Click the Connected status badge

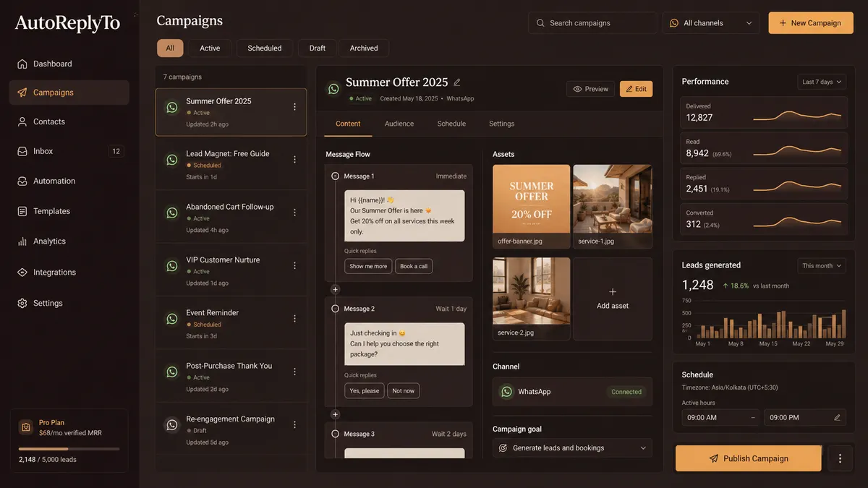(x=626, y=392)
